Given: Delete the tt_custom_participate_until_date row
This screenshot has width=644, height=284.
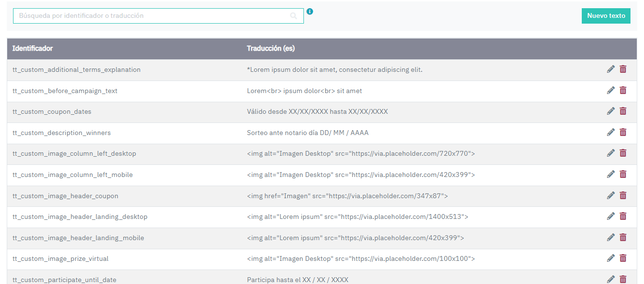Looking at the screenshot, I should [x=623, y=279].
